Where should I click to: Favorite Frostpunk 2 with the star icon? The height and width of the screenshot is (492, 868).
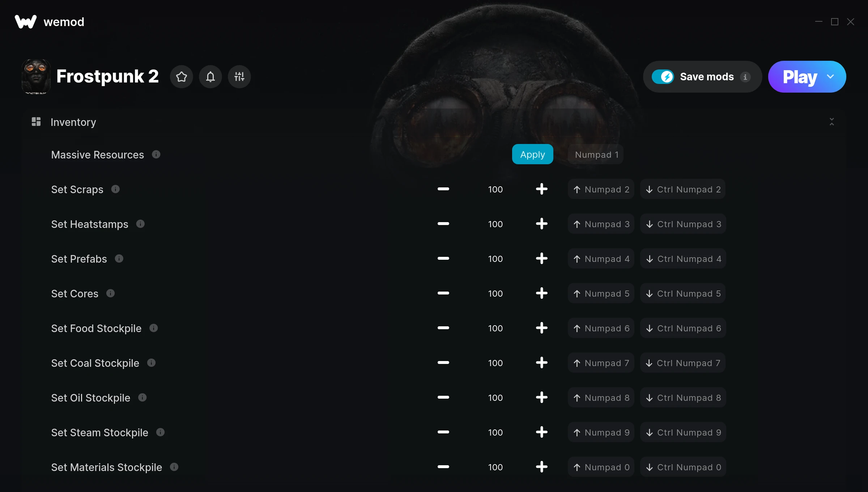182,77
